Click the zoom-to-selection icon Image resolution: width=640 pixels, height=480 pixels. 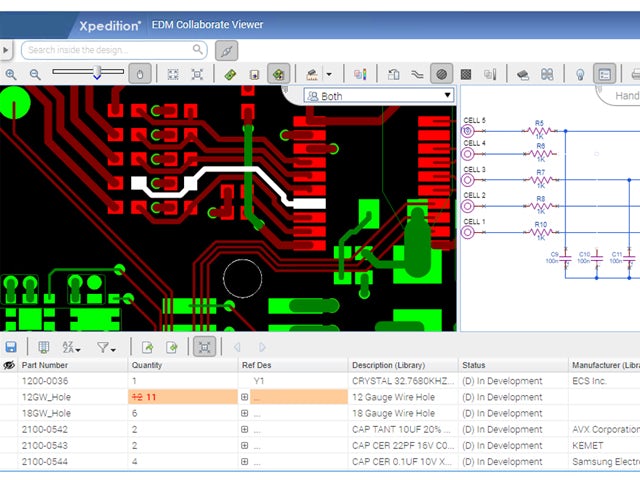[197, 74]
